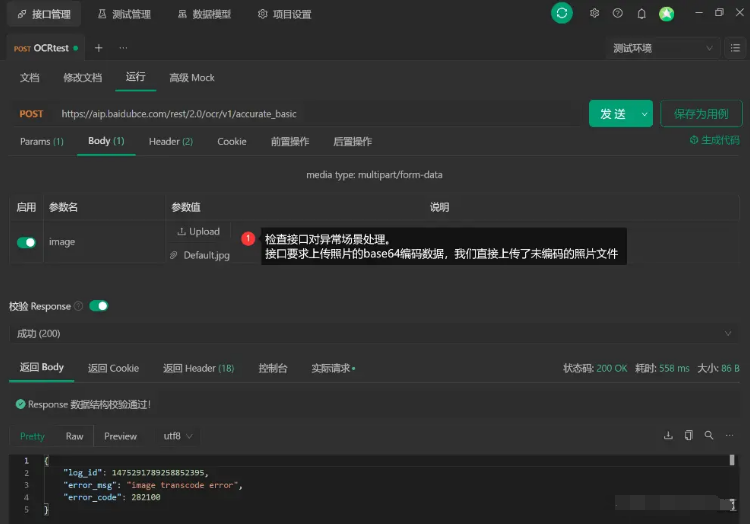Click the media type multipart/form-data text
The width and height of the screenshot is (750, 524).
coord(374,175)
